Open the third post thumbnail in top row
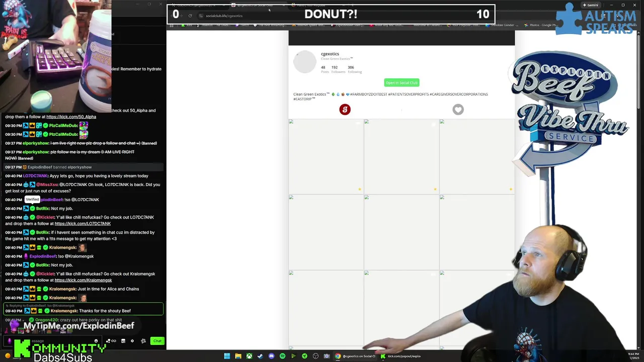This screenshot has height=362, width=644. 477,156
